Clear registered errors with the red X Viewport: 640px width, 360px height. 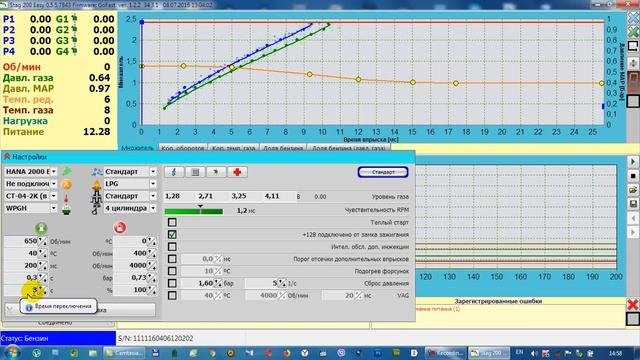point(633,304)
